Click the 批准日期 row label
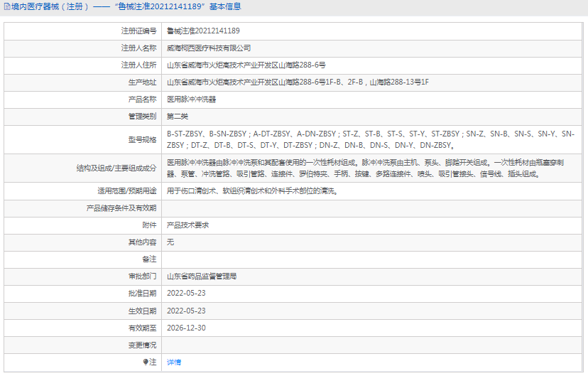The width and height of the screenshot is (588, 376). coord(143,294)
